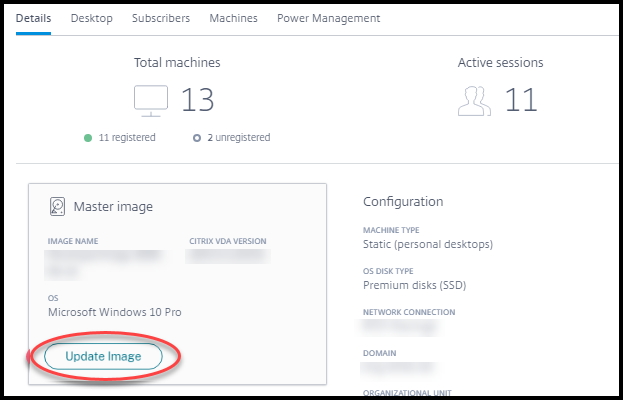Image resolution: width=623 pixels, height=400 pixels.
Task: Open the Power Management tab
Action: 329,18
